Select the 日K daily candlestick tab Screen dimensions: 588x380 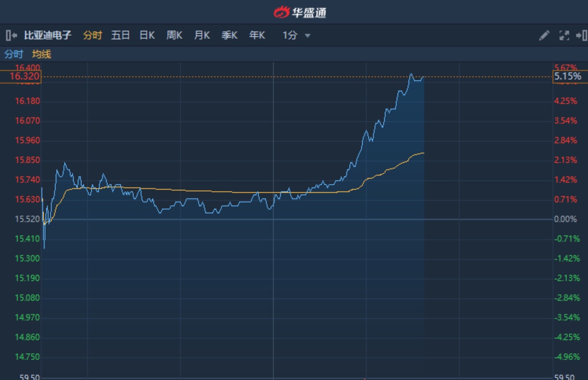pyautogui.click(x=147, y=36)
